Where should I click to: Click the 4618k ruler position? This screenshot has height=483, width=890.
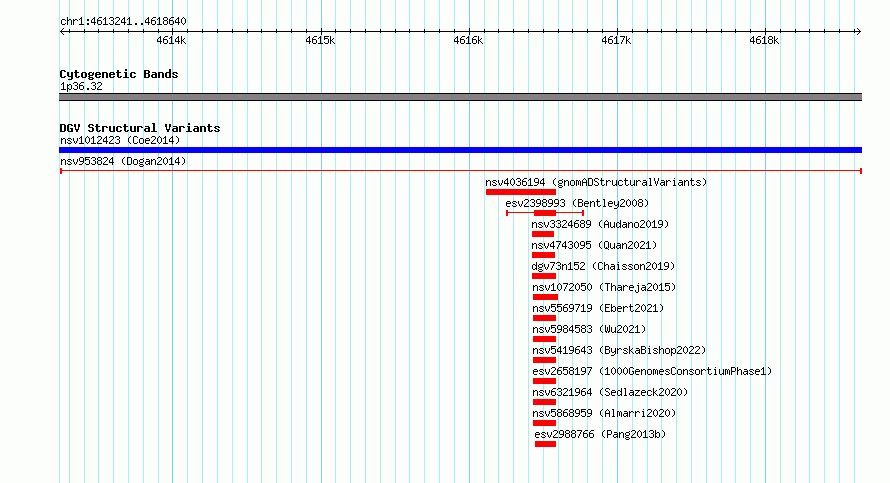coord(765,40)
